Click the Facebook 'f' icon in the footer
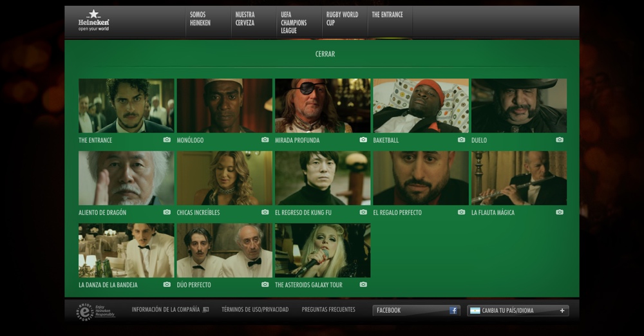This screenshot has height=336, width=644. (453, 310)
